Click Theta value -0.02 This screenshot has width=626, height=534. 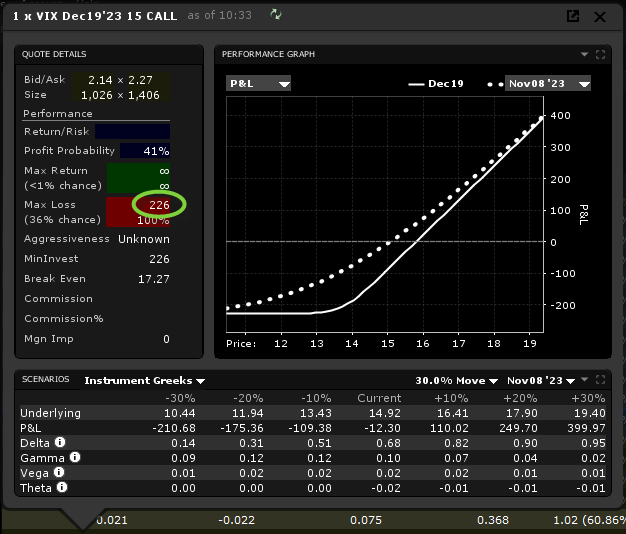386,488
